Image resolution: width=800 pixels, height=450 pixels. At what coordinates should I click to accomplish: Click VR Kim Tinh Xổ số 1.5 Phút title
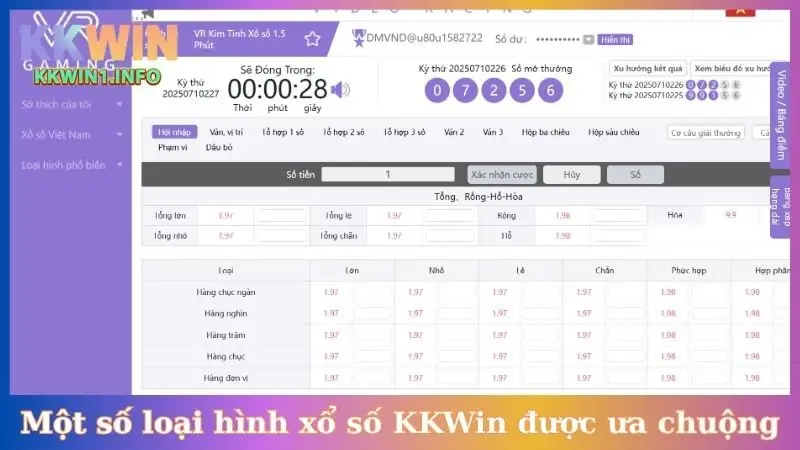239,39
